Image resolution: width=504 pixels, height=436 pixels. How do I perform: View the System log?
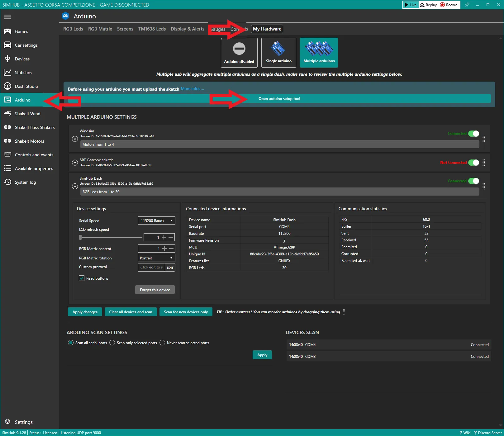pyautogui.click(x=25, y=182)
